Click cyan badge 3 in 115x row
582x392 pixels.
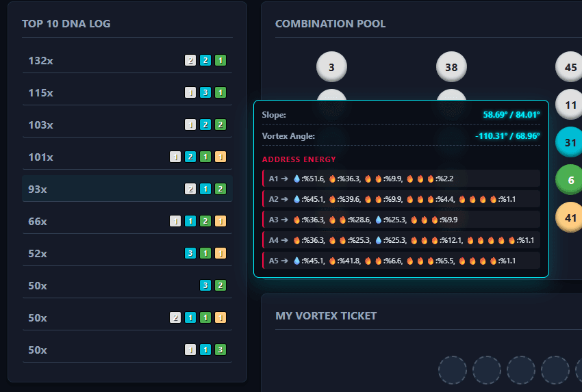tap(205, 92)
